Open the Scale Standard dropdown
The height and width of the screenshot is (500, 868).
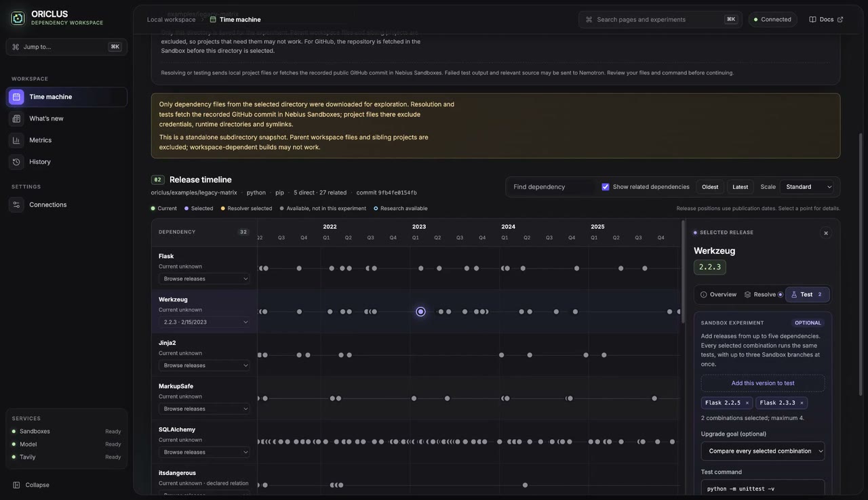point(808,187)
